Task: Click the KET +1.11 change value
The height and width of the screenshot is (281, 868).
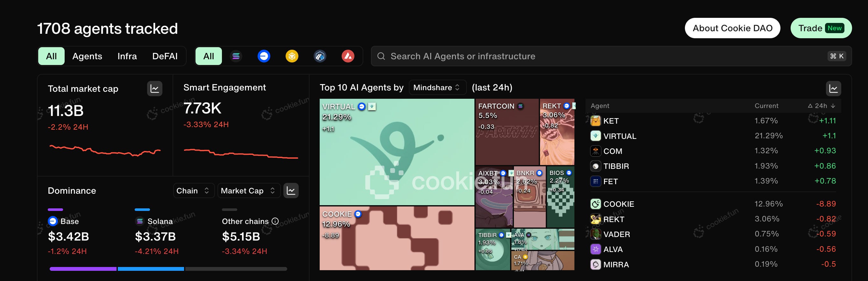Action: click(x=827, y=121)
